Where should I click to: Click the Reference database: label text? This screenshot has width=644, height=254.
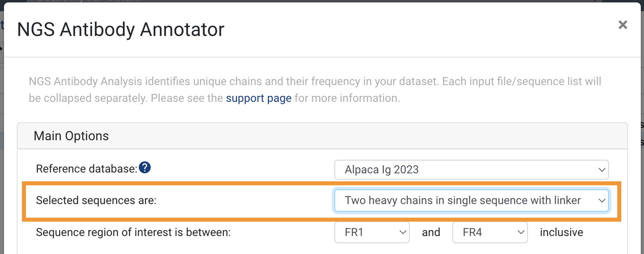87,169
